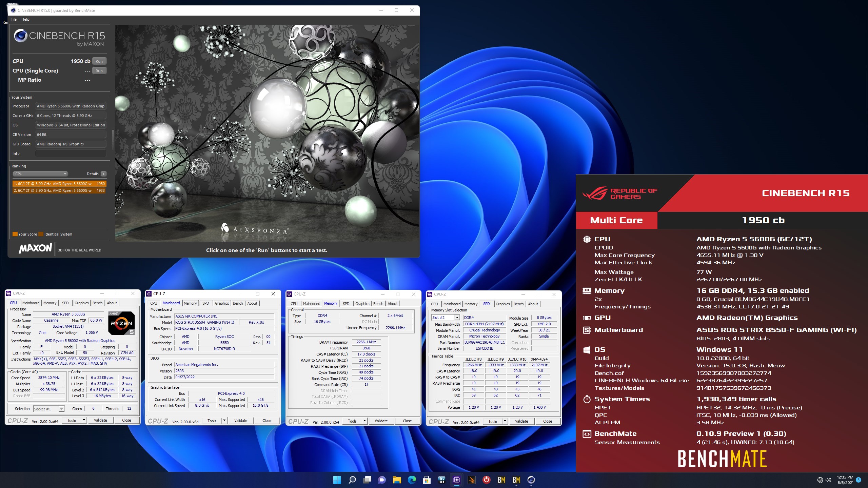
Task: Click the volume icon in system tray
Action: coord(828,480)
